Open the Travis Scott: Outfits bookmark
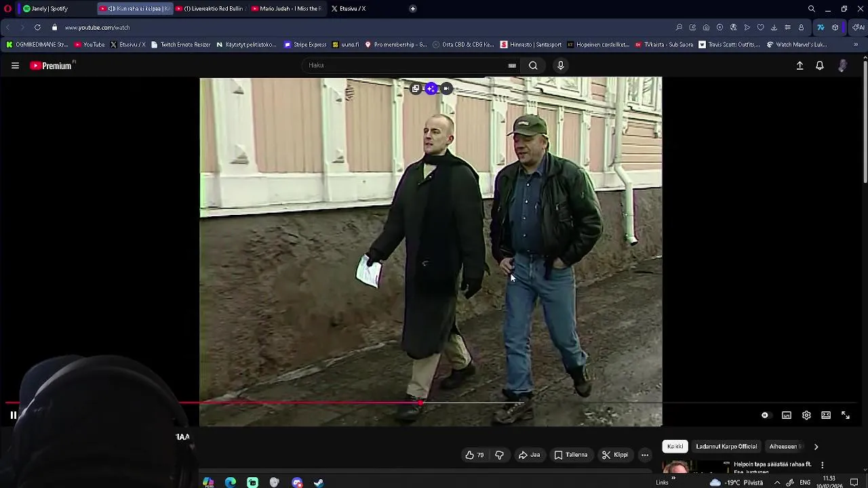Viewport: 868px width, 488px height. pos(730,45)
